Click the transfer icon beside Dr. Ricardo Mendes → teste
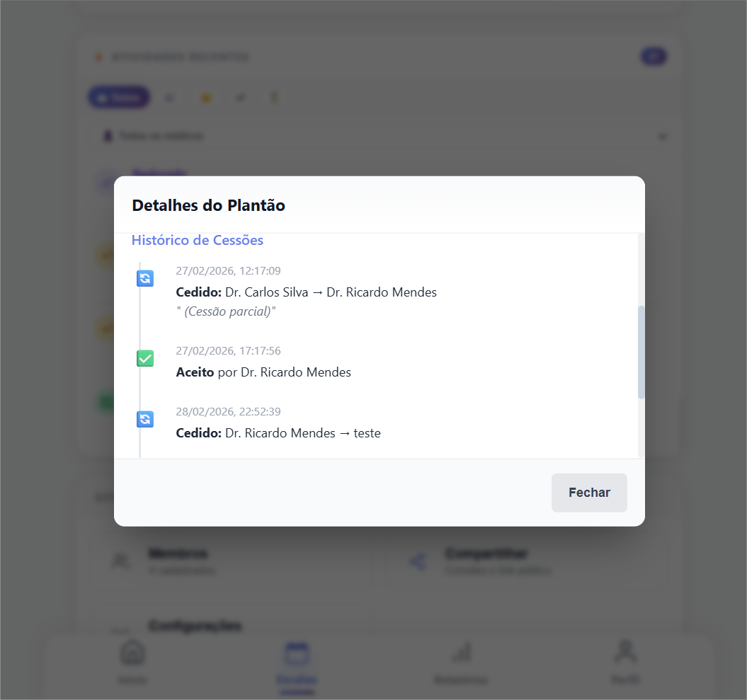Image resolution: width=747 pixels, height=700 pixels. 145,419
